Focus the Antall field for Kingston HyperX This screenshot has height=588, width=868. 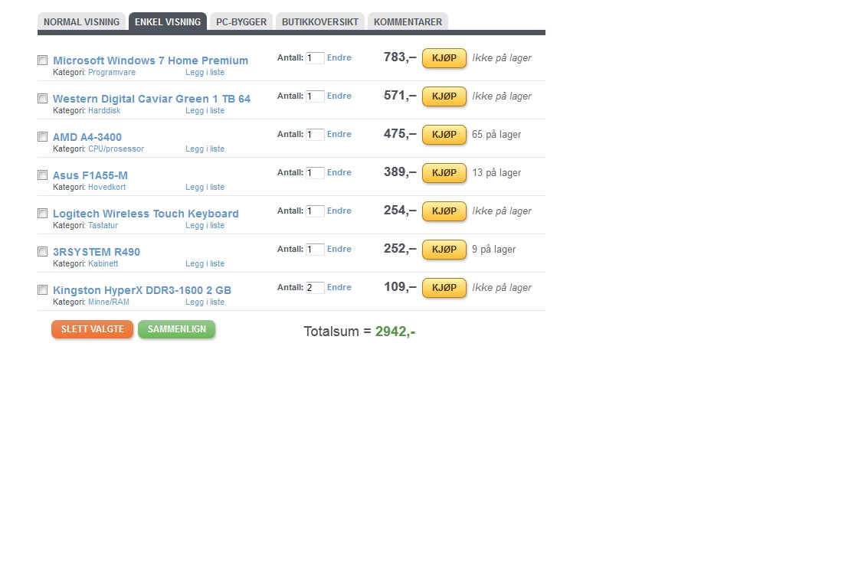pyautogui.click(x=315, y=288)
